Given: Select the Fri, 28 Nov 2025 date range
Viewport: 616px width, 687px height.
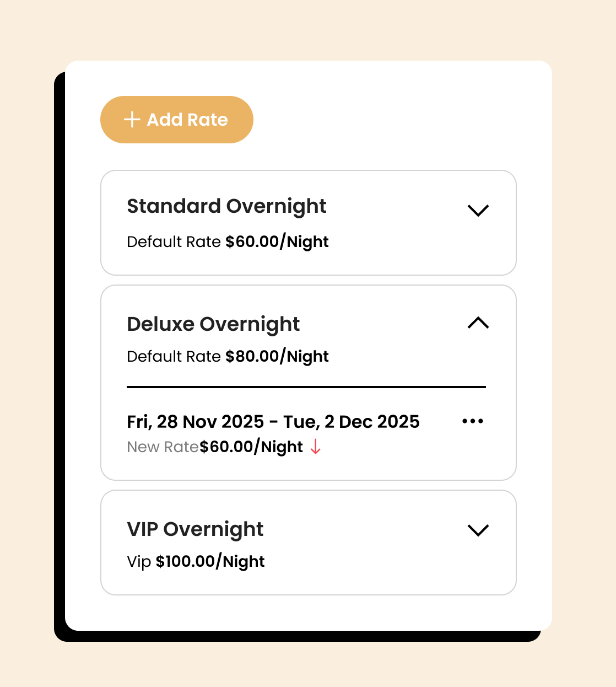Looking at the screenshot, I should coord(273,422).
